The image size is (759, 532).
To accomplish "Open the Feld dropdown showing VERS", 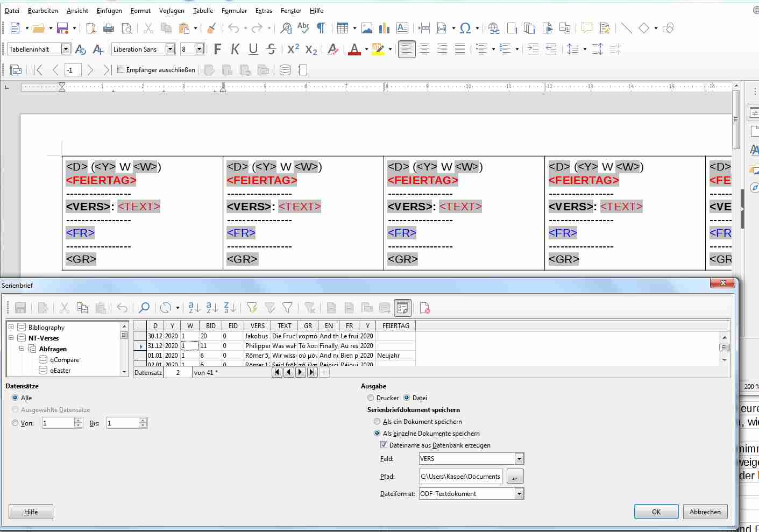I will [x=519, y=458].
